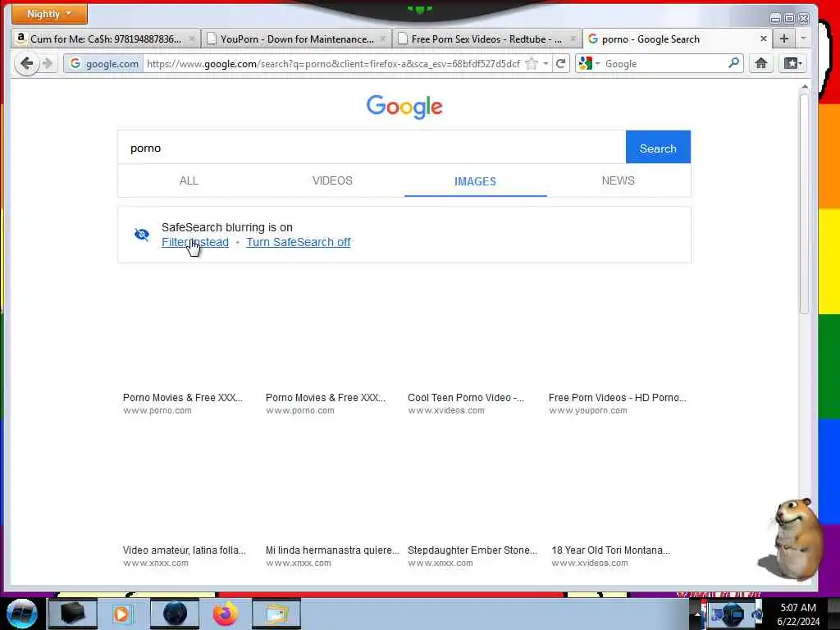Open the Nightly application menu

click(x=48, y=14)
